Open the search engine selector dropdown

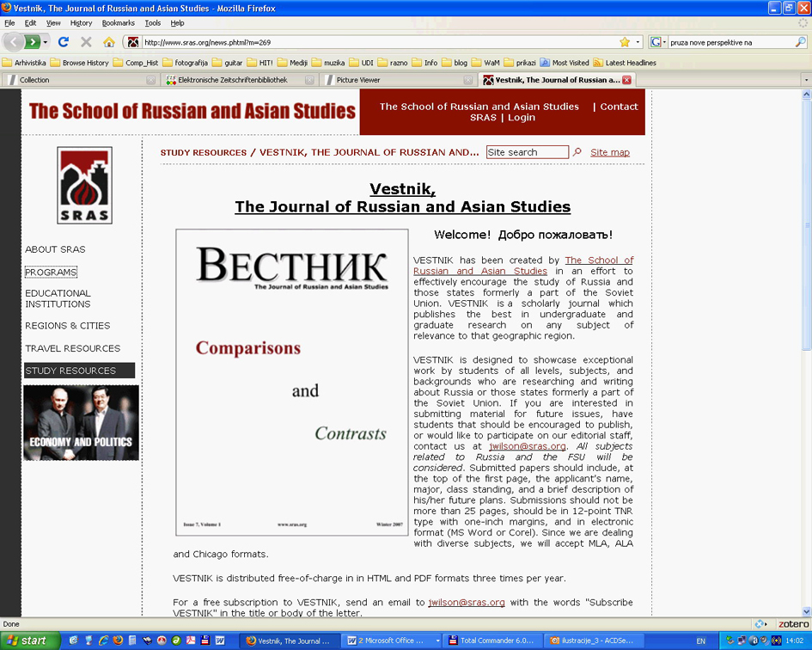(658, 42)
